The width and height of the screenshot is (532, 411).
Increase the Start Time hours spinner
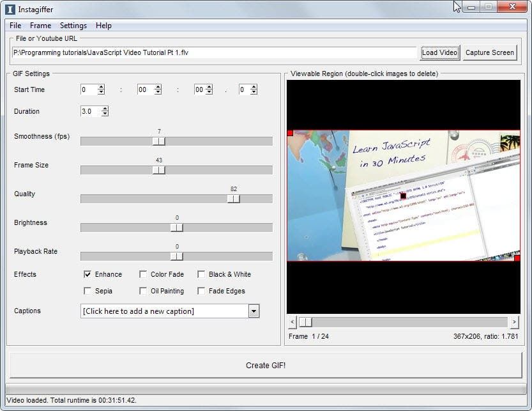pos(101,87)
